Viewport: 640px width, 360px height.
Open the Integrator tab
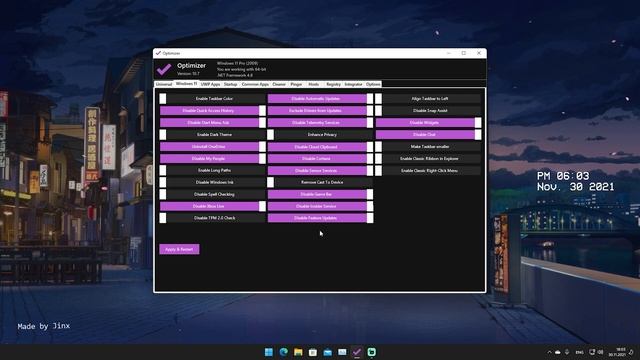(x=353, y=84)
